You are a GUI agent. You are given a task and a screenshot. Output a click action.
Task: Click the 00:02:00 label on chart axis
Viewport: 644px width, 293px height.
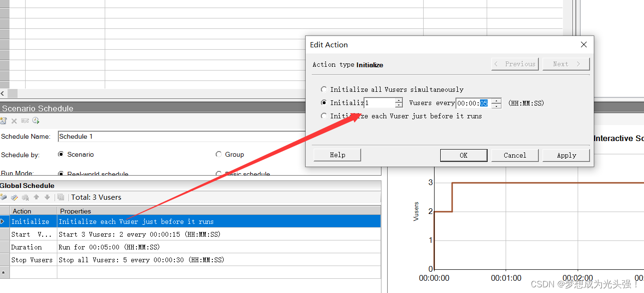point(578,278)
